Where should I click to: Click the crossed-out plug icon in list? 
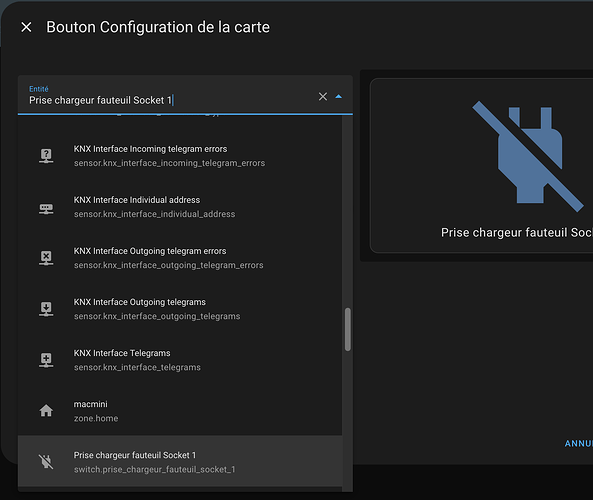click(x=46, y=461)
